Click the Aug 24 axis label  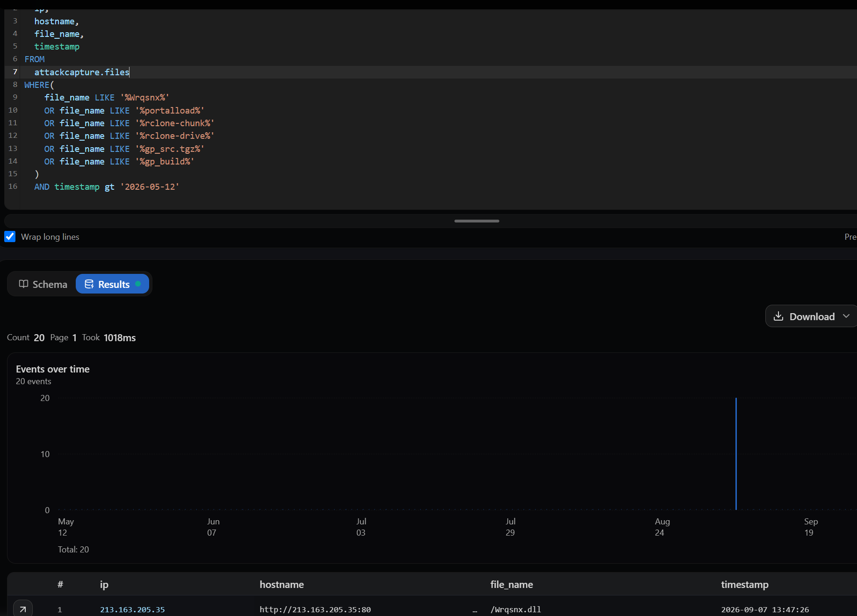(662, 527)
